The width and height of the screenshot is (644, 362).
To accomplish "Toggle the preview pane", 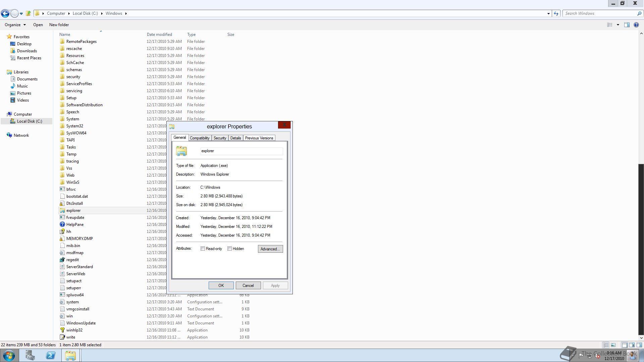I will [x=627, y=25].
